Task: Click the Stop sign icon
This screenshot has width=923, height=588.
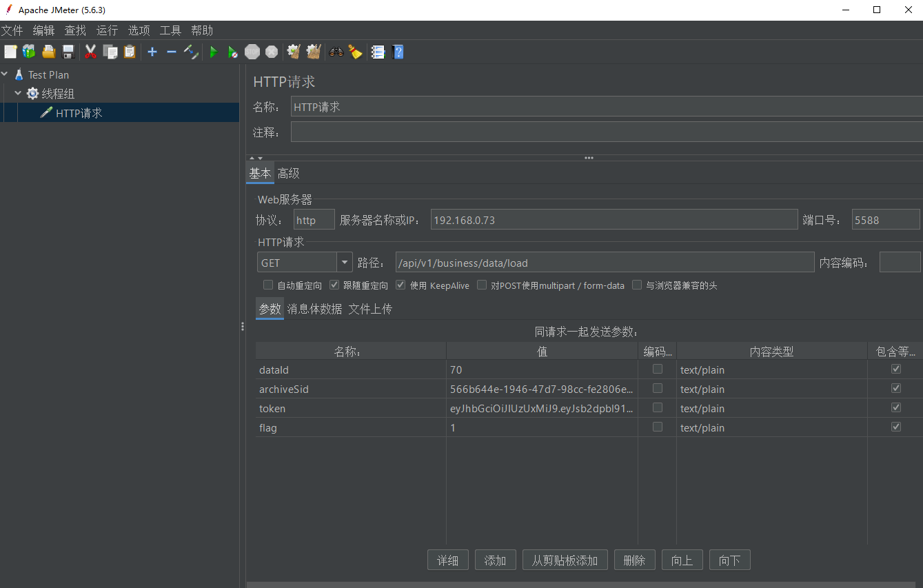Action: point(252,52)
